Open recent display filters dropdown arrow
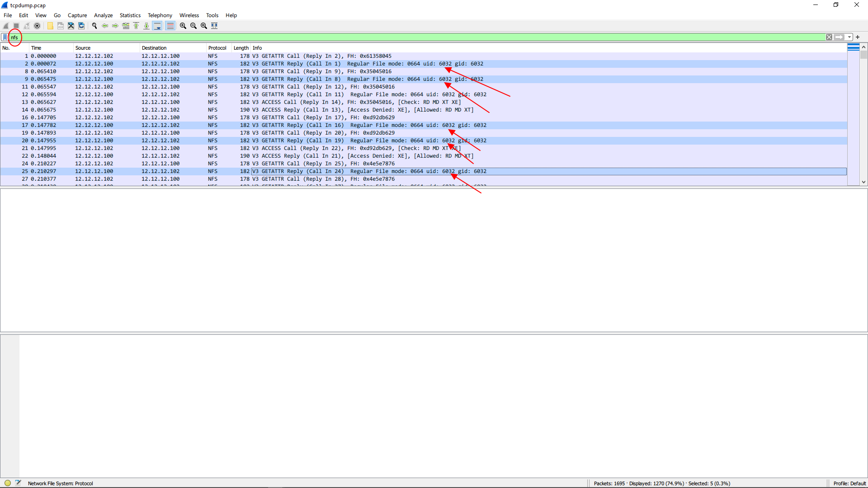The height and width of the screenshot is (488, 868). pyautogui.click(x=849, y=37)
